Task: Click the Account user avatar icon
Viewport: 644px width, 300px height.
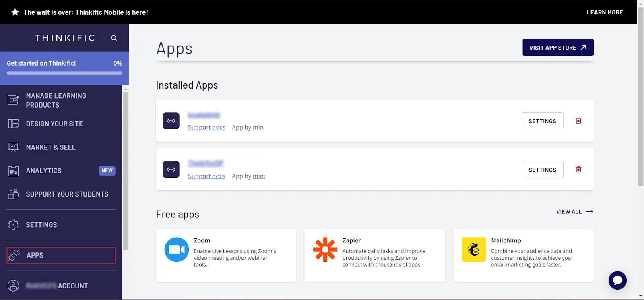Action: [x=13, y=286]
